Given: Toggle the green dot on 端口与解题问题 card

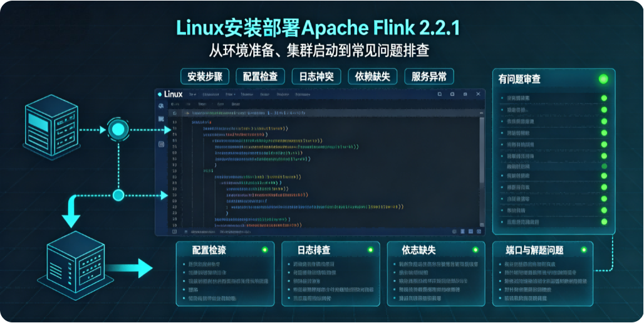Looking at the screenshot, I should 584,250.
